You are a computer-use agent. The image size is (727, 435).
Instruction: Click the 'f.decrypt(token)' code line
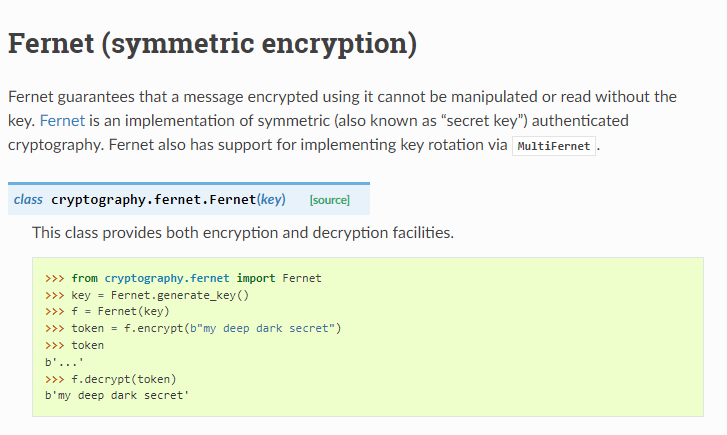110,379
